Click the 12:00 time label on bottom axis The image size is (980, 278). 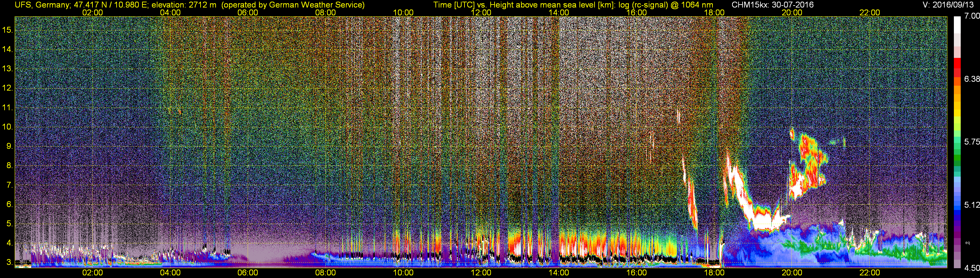click(x=481, y=273)
